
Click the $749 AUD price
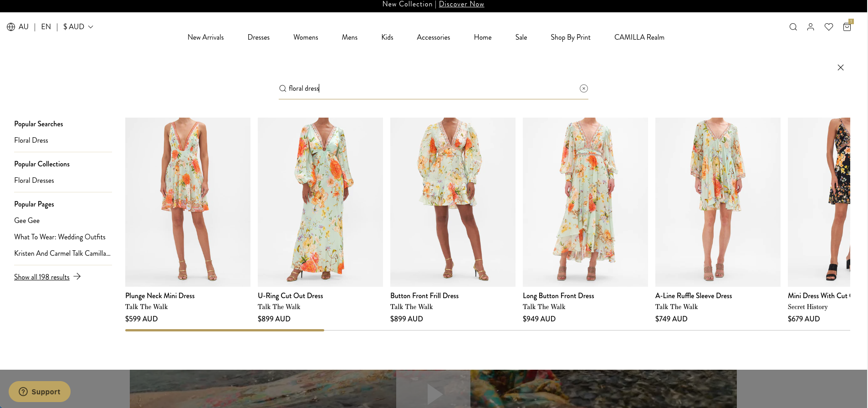pos(671,319)
